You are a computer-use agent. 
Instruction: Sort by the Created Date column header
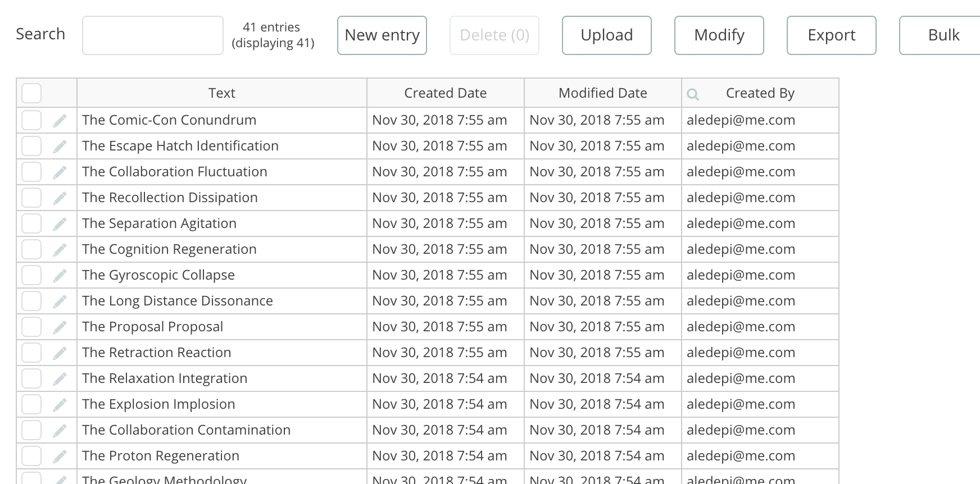click(x=445, y=93)
